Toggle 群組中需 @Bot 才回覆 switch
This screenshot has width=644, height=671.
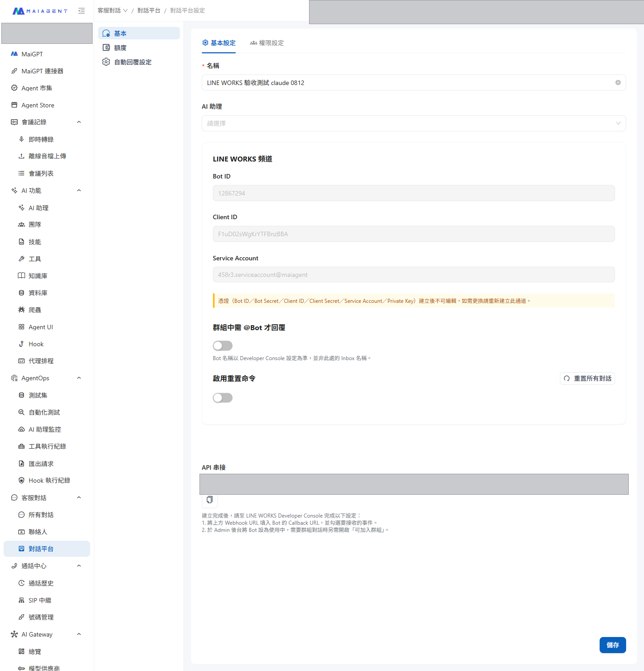click(x=223, y=346)
